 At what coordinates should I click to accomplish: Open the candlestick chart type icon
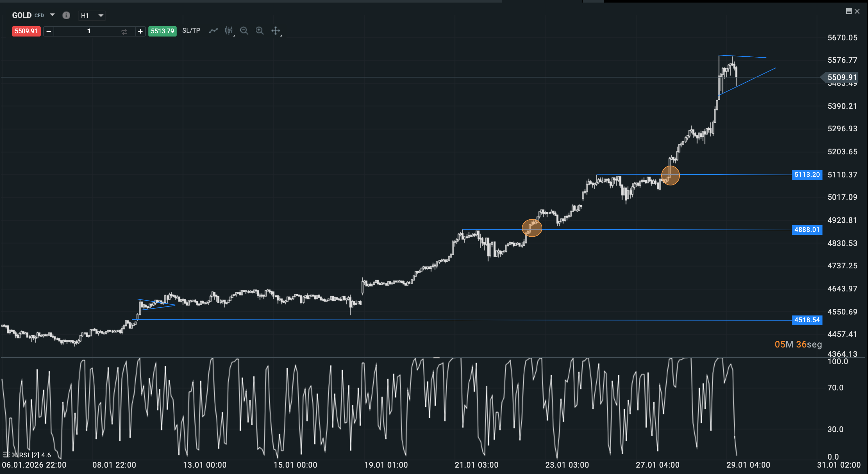pos(229,31)
